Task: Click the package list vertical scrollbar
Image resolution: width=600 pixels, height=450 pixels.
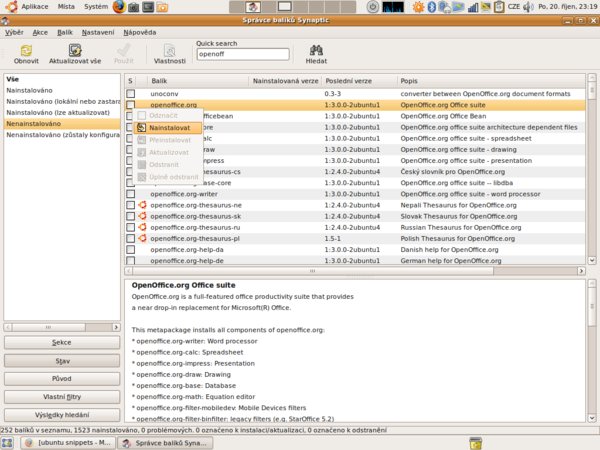Action: [592, 90]
